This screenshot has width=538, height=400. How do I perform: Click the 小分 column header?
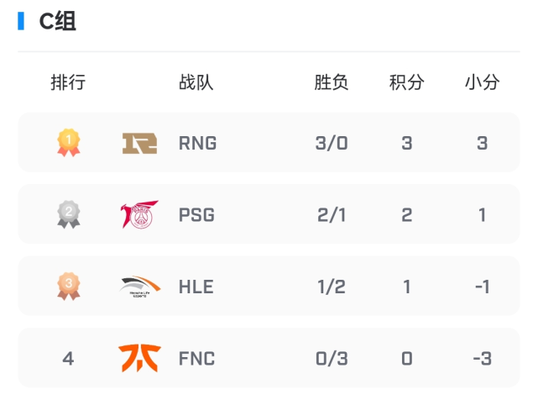482,82
